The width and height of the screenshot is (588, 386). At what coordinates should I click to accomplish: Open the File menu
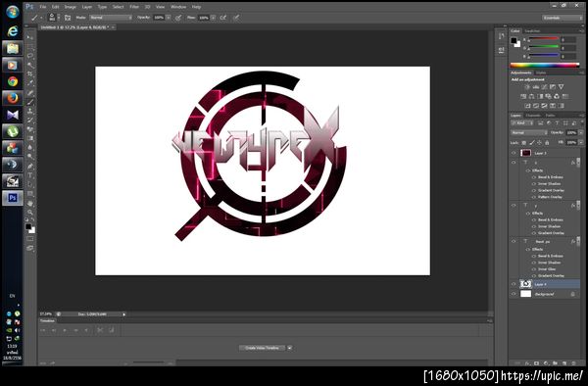click(x=43, y=7)
